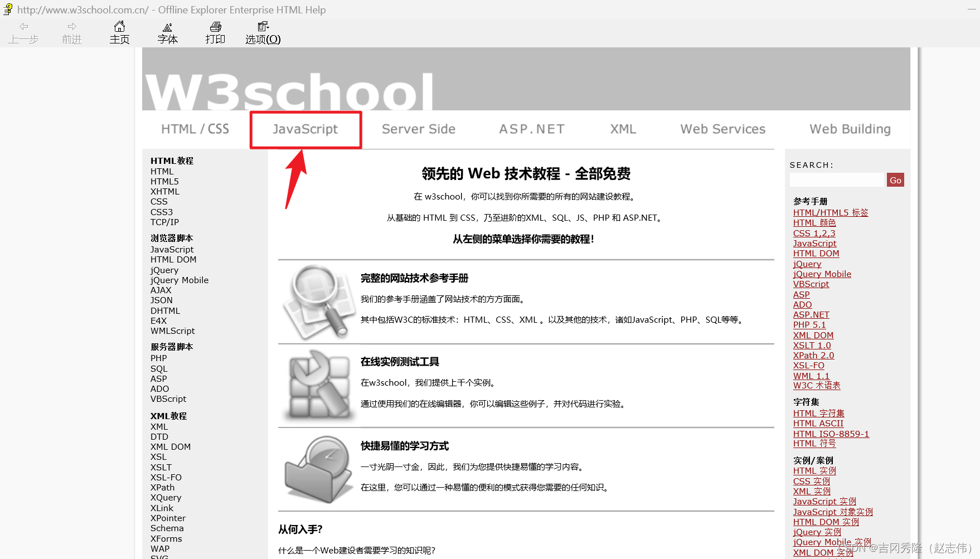Screen dimensions: 980x559
Task: Open HTML ASCII link
Action: (x=818, y=424)
